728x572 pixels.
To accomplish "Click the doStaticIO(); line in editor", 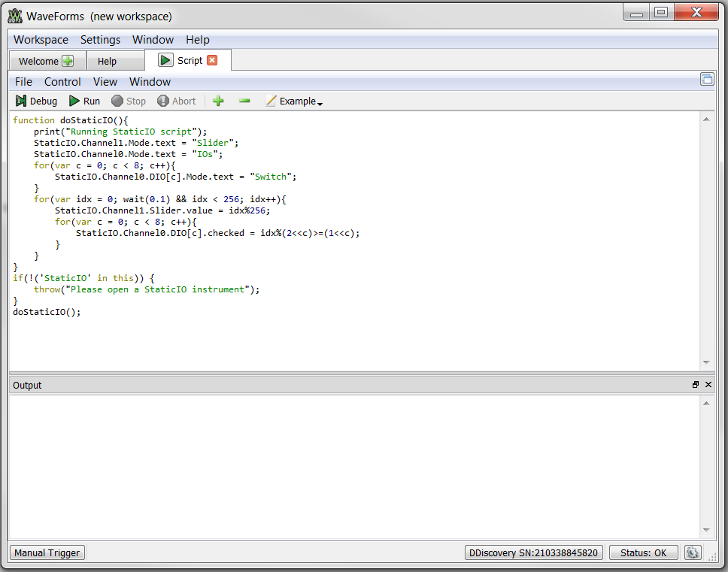I will coord(47,312).
